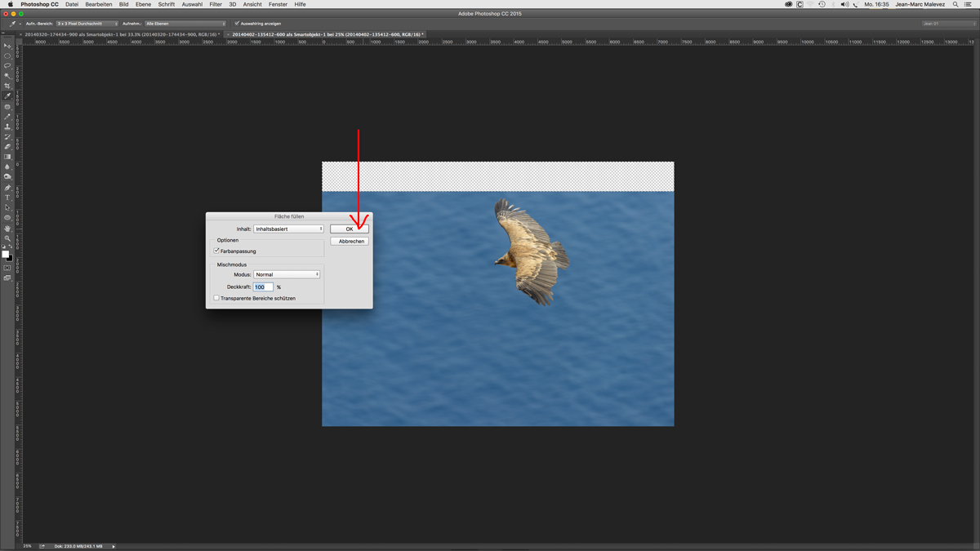Viewport: 980px width, 551px height.
Task: Pick the Eyedropper tool
Action: tap(7, 96)
